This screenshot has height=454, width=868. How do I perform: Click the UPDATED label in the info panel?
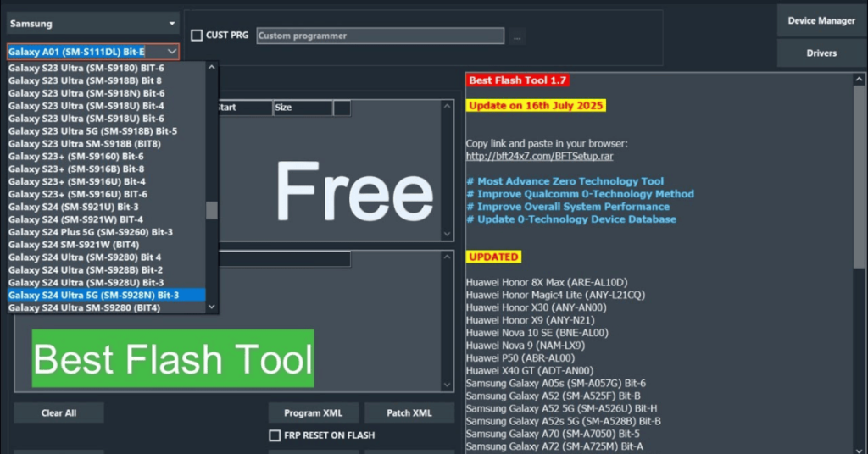point(493,257)
